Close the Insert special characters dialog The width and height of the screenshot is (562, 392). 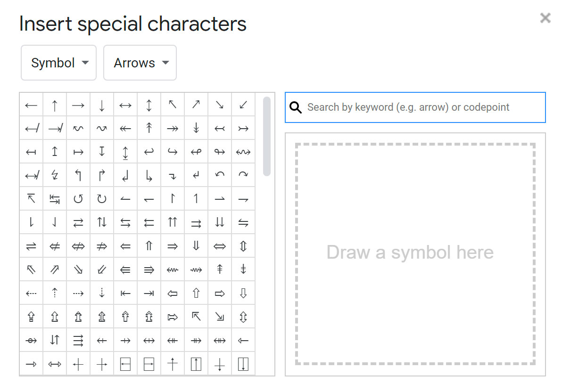coord(545,18)
